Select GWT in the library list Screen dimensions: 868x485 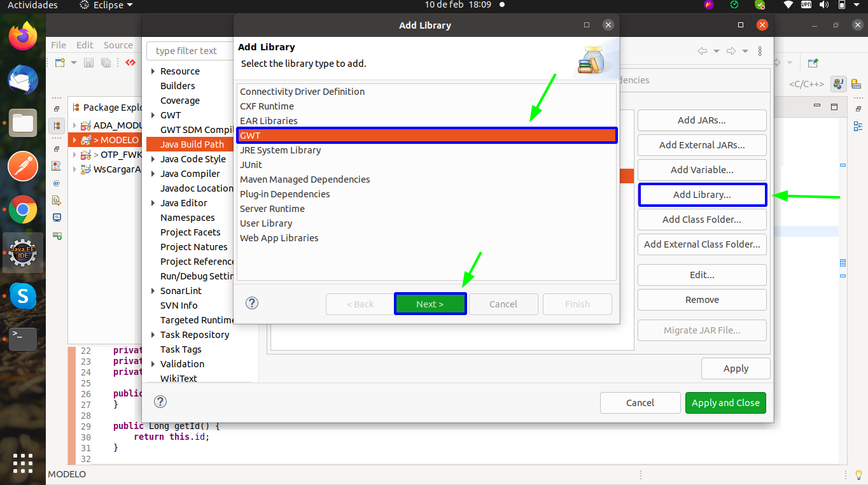coord(426,136)
